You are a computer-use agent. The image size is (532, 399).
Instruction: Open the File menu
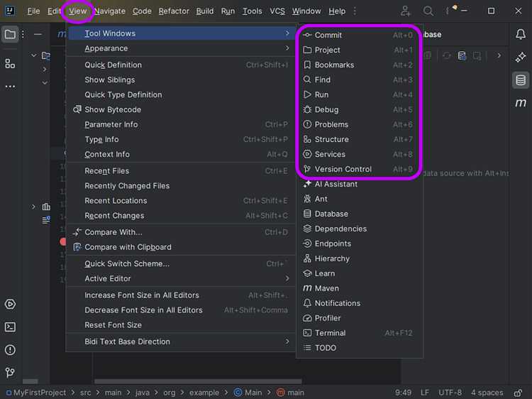(x=33, y=11)
